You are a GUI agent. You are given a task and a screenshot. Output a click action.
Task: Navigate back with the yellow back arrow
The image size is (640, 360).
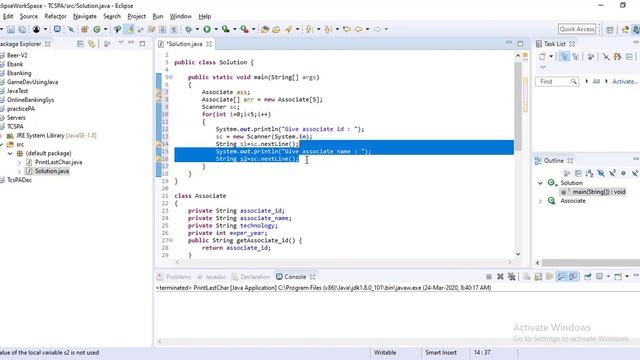pos(358,29)
